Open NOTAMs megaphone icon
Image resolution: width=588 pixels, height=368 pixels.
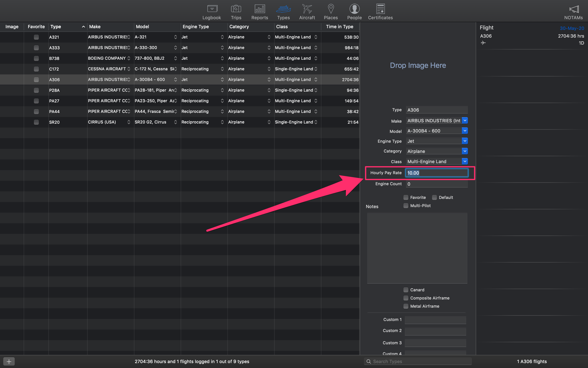click(x=574, y=9)
